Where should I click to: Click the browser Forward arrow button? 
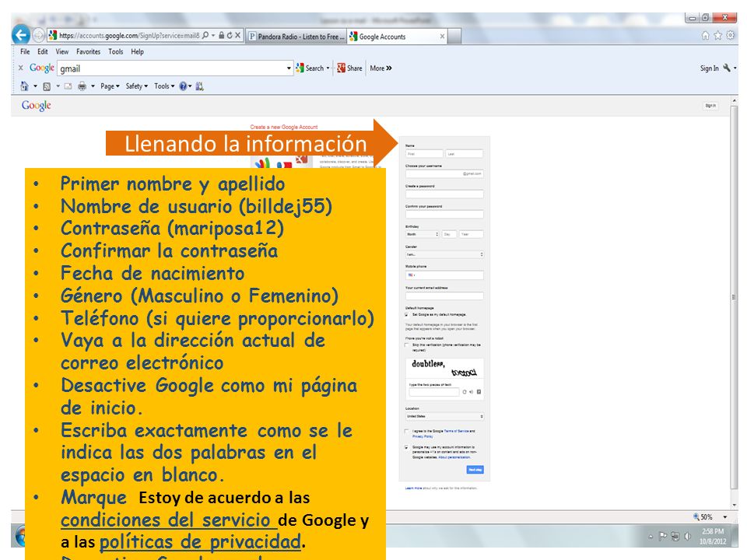[39, 35]
